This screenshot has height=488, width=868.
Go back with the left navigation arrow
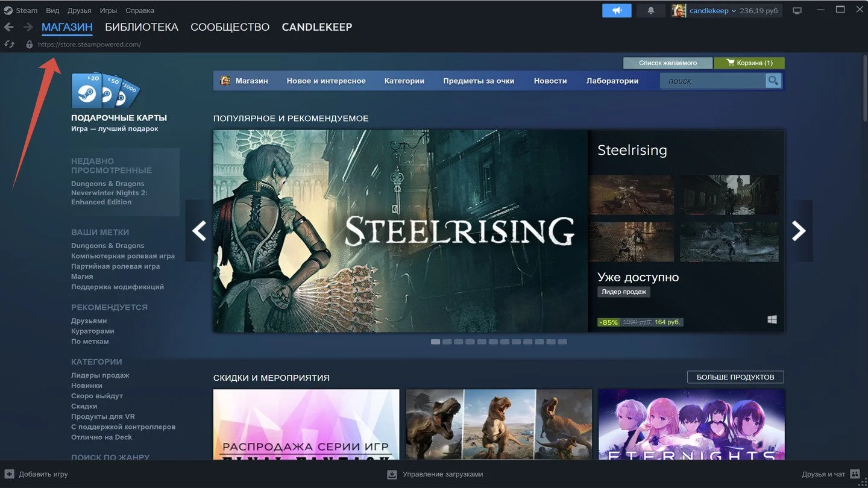[x=8, y=27]
